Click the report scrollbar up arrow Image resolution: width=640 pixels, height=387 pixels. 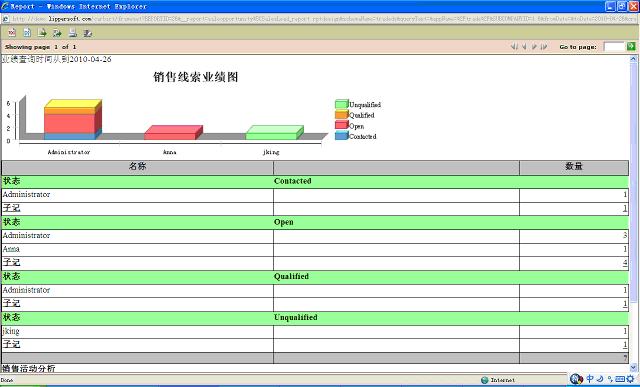point(633,59)
